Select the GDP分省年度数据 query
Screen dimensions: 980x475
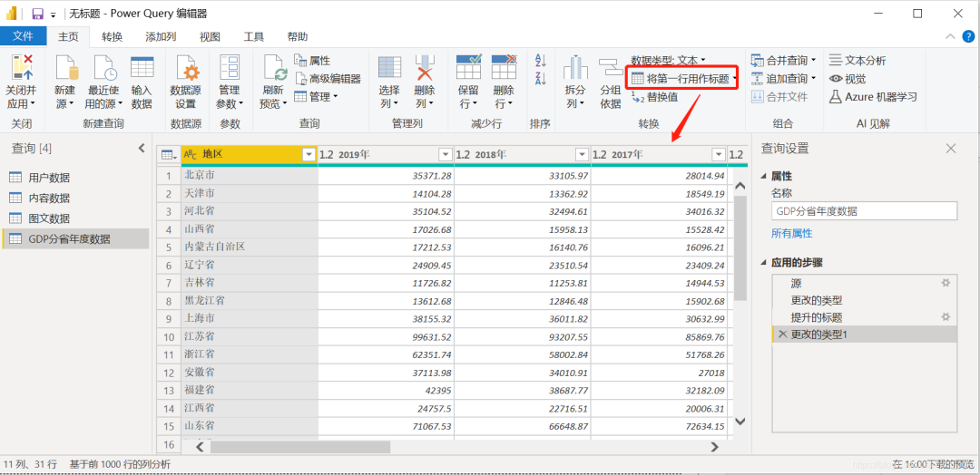75,239
